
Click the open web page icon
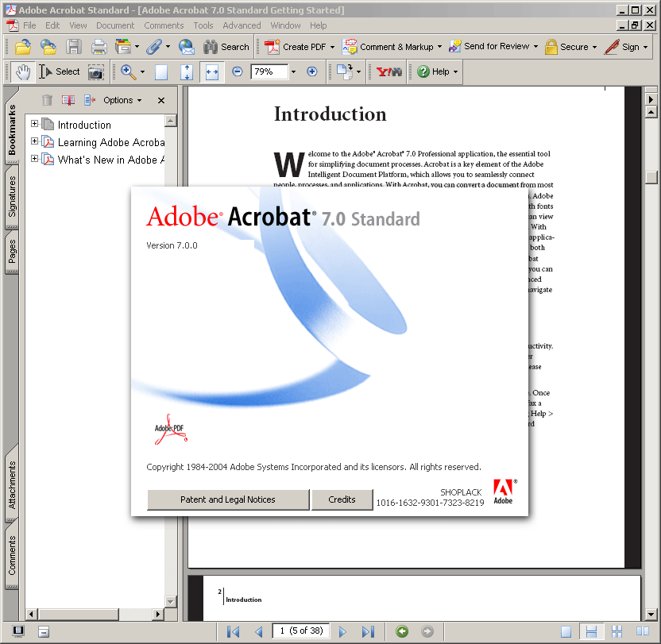tap(48, 47)
